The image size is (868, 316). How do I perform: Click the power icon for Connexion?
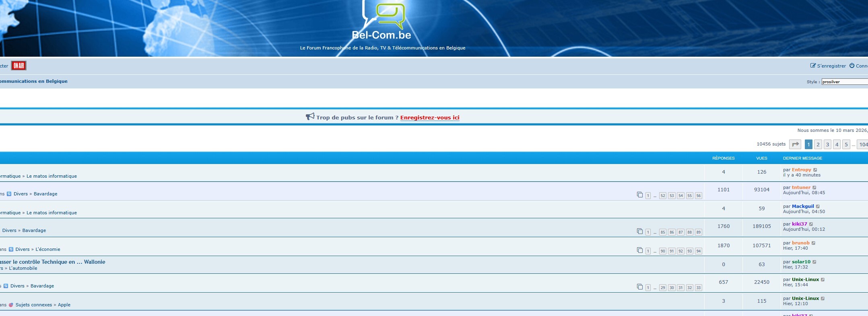click(x=852, y=66)
